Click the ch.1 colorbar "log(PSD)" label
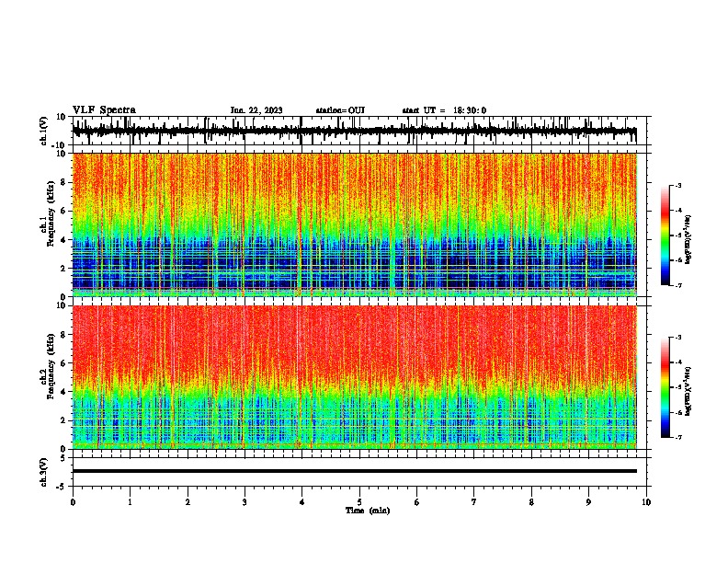Screen dimensions: 728x563 tap(688, 239)
